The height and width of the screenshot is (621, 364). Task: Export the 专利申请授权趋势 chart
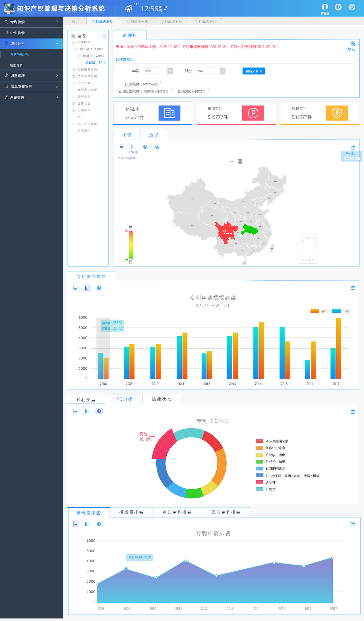pyautogui.click(x=353, y=288)
